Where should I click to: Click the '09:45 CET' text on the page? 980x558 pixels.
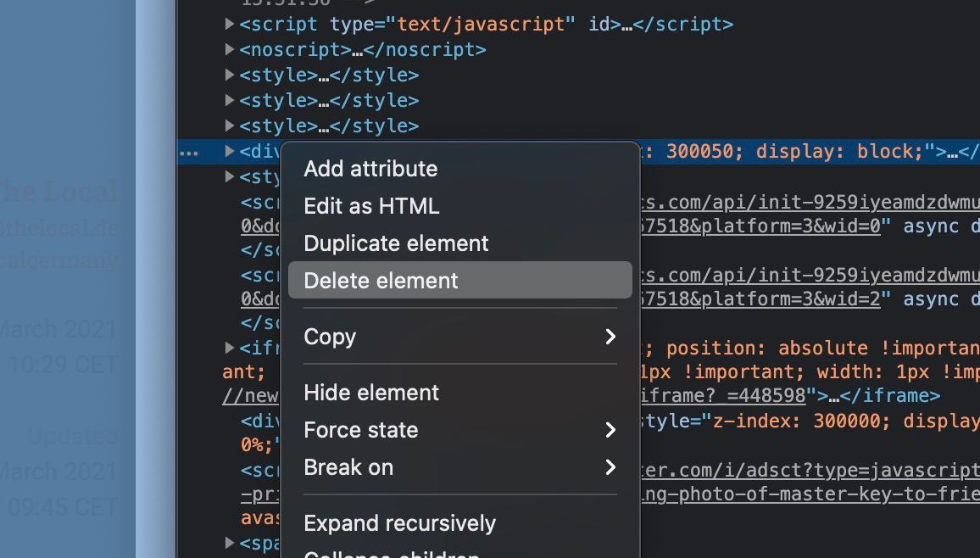tap(63, 507)
